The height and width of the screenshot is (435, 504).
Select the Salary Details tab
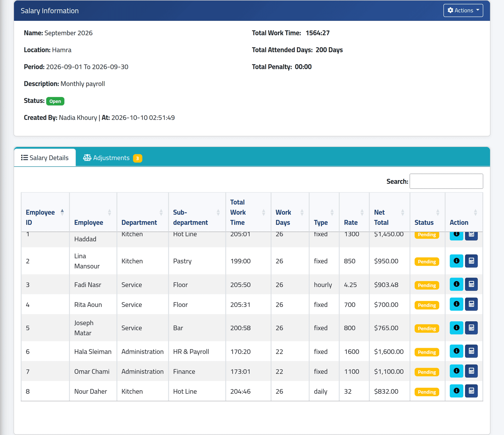point(45,158)
